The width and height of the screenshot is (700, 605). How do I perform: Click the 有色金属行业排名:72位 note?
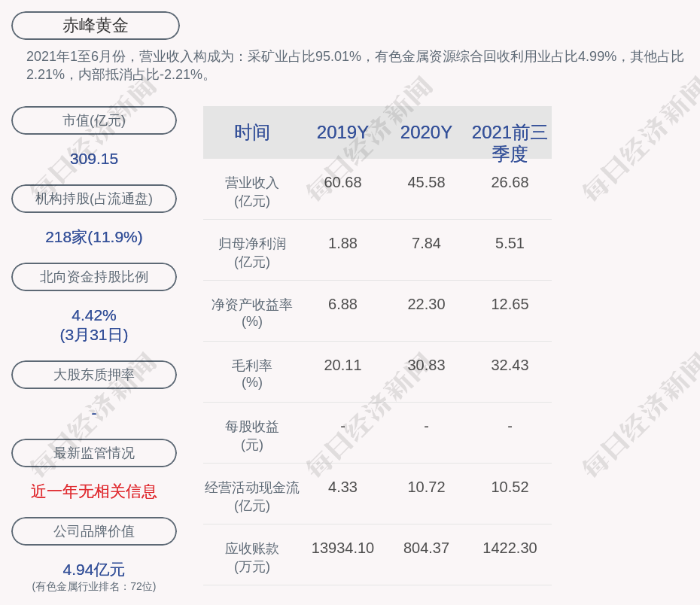point(94,587)
